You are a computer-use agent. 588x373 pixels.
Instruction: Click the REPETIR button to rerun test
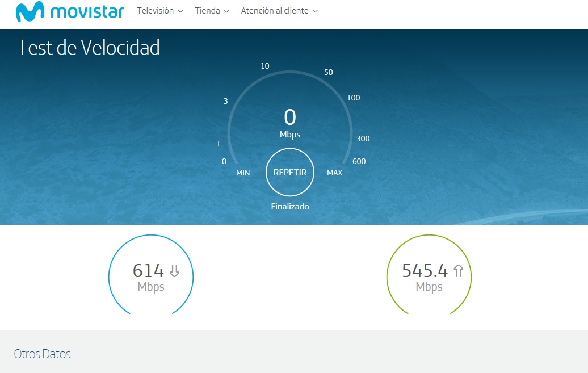pyautogui.click(x=290, y=172)
